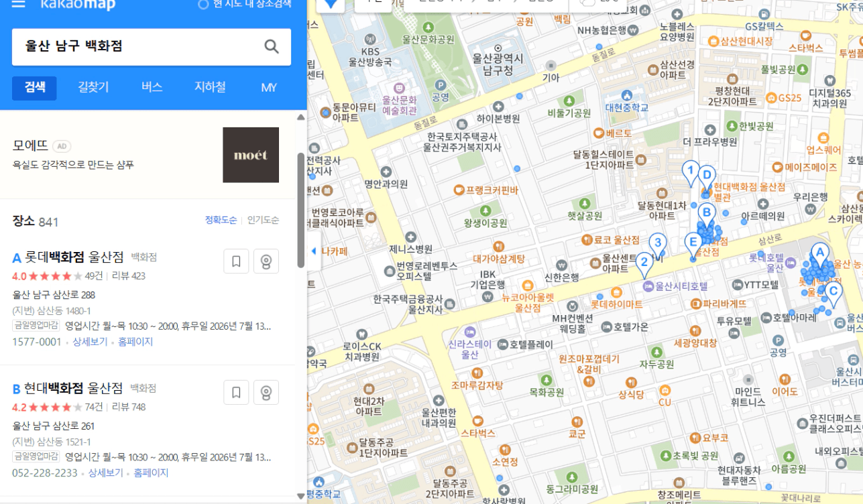Switch to the 길찾기 tab
863x504 pixels.
click(x=93, y=87)
